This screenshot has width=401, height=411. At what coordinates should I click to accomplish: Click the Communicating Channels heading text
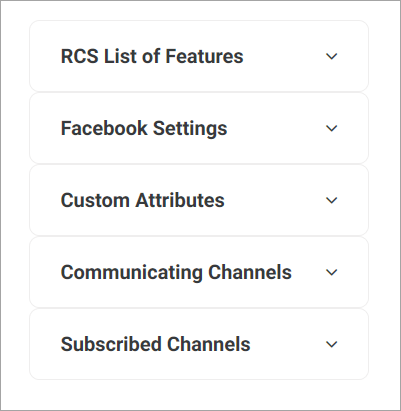pyautogui.click(x=176, y=273)
